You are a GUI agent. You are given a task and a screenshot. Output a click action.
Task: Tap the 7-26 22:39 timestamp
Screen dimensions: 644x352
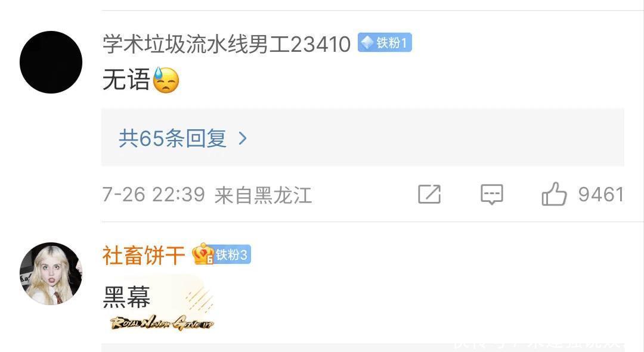tap(153, 194)
